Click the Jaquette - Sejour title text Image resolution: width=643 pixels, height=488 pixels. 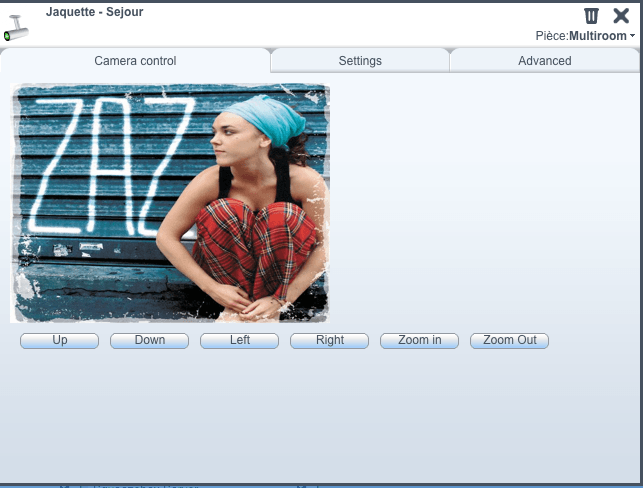94,12
